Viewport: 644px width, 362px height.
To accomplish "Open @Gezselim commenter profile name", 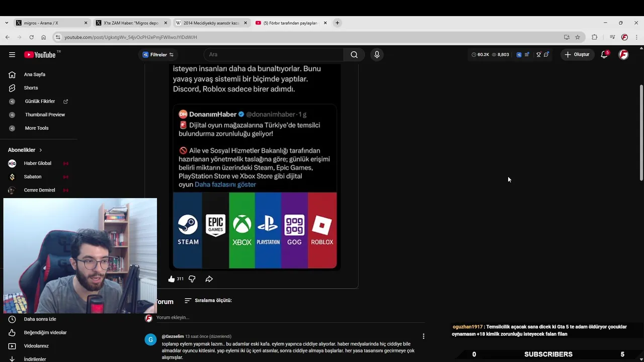I will coord(173,336).
